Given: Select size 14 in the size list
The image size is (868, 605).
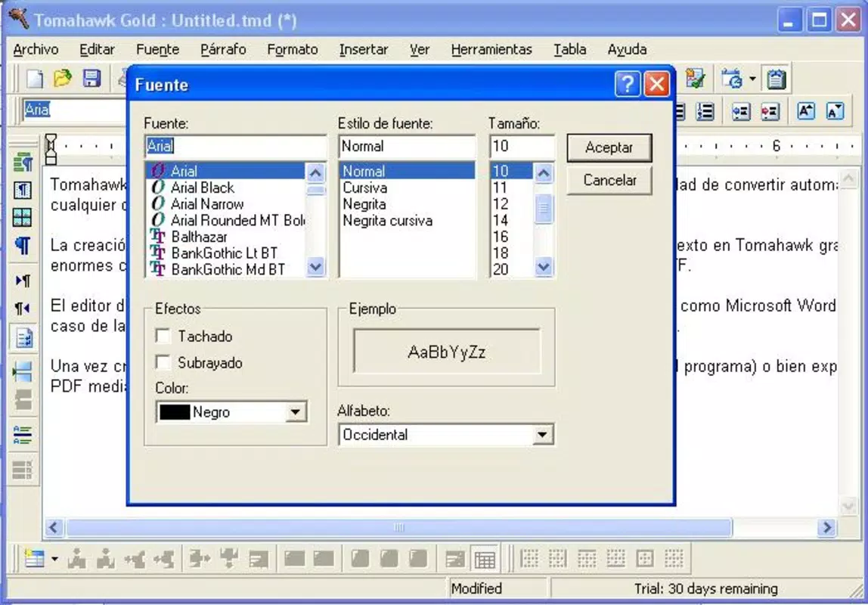Looking at the screenshot, I should pos(501,221).
